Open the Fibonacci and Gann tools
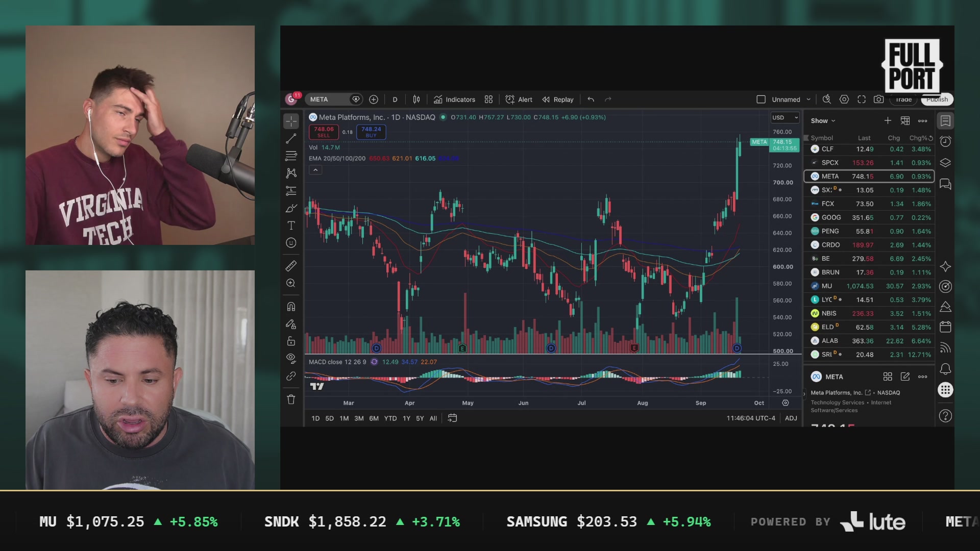Image resolution: width=980 pixels, height=551 pixels. pyautogui.click(x=291, y=156)
